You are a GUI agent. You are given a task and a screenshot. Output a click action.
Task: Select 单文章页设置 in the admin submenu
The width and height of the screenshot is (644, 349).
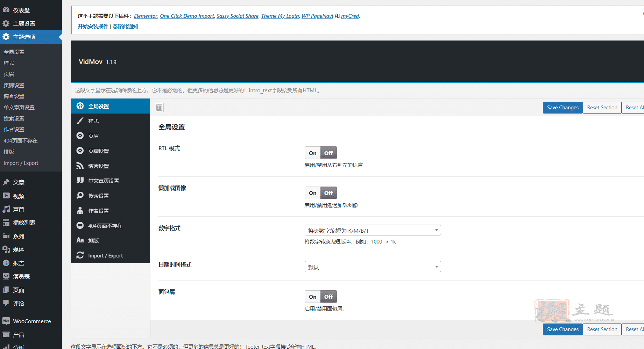(19, 107)
